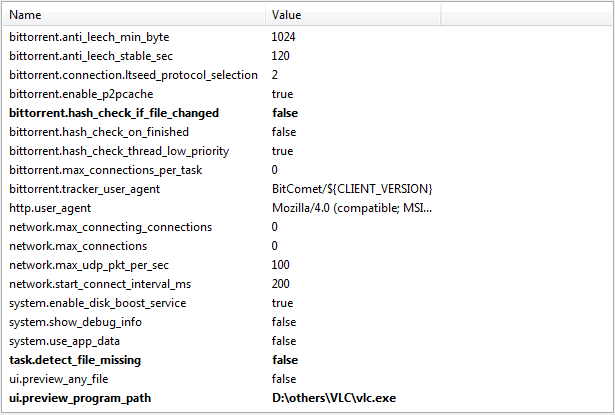The width and height of the screenshot is (615, 415).
Task: Click value 200 of network.start_connect_interval_ms
Action: pos(281,284)
